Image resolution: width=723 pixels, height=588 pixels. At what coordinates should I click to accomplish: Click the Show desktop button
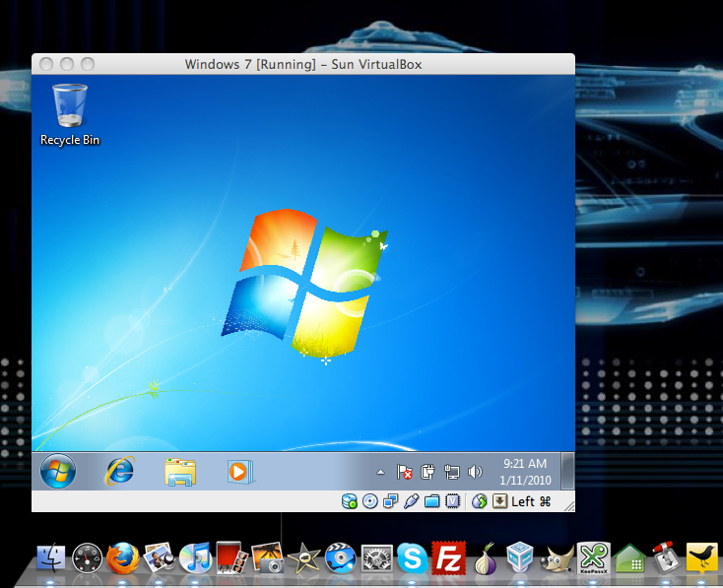568,471
